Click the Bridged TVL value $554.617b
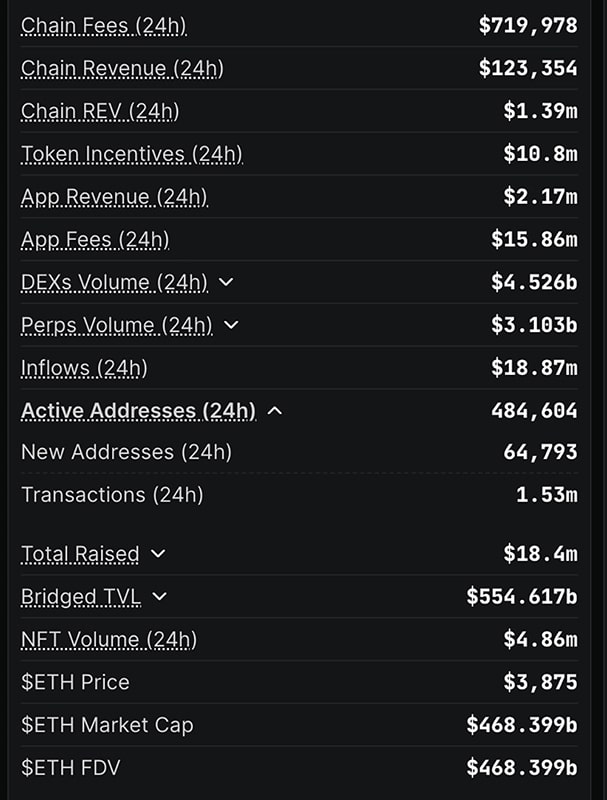This screenshot has height=800, width=607. [x=521, y=597]
